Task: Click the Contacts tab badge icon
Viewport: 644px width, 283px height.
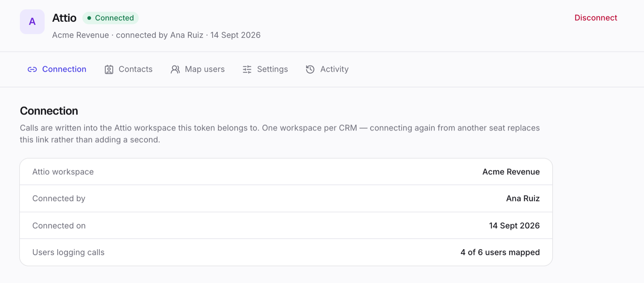Action: click(x=109, y=70)
